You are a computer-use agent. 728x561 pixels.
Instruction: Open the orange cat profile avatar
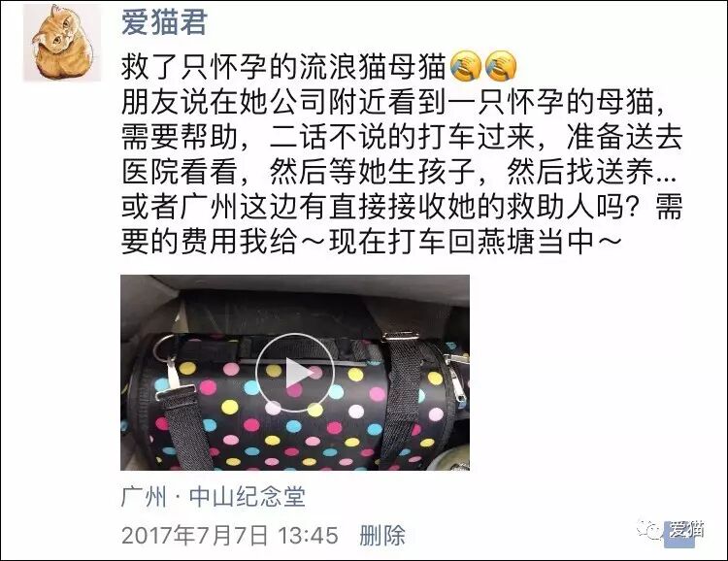coord(62,43)
